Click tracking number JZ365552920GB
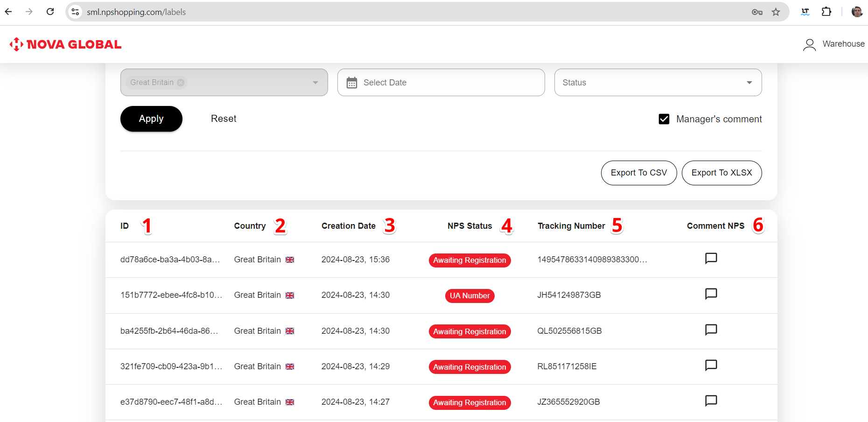 click(x=568, y=402)
